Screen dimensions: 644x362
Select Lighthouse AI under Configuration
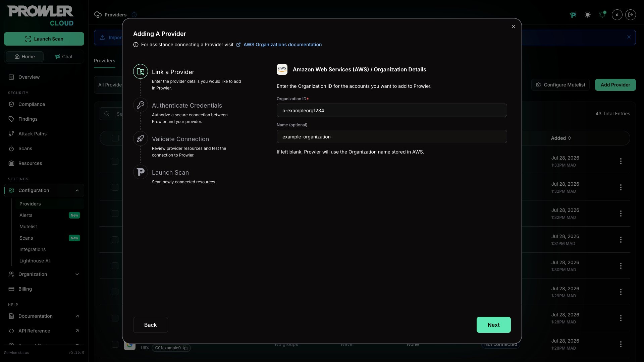(35, 261)
